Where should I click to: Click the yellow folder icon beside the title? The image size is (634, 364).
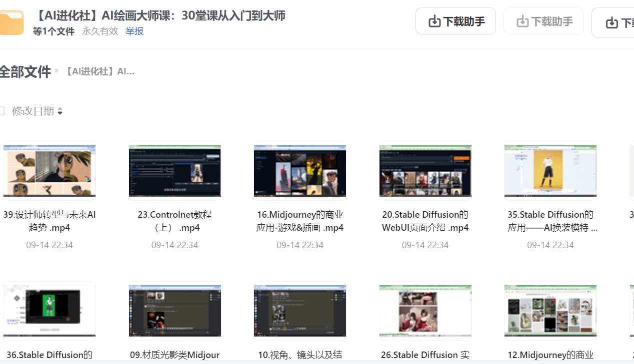coord(12,21)
